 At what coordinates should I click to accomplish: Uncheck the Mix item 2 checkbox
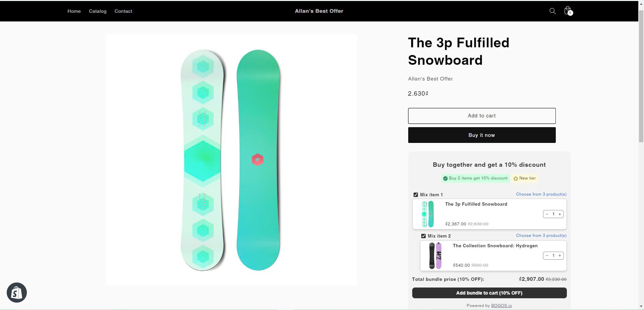[x=423, y=236]
